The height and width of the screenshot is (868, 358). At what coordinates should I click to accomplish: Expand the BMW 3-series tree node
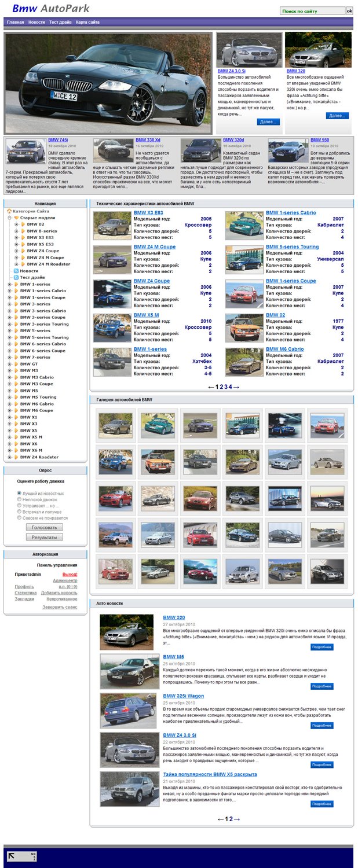click(x=9, y=304)
